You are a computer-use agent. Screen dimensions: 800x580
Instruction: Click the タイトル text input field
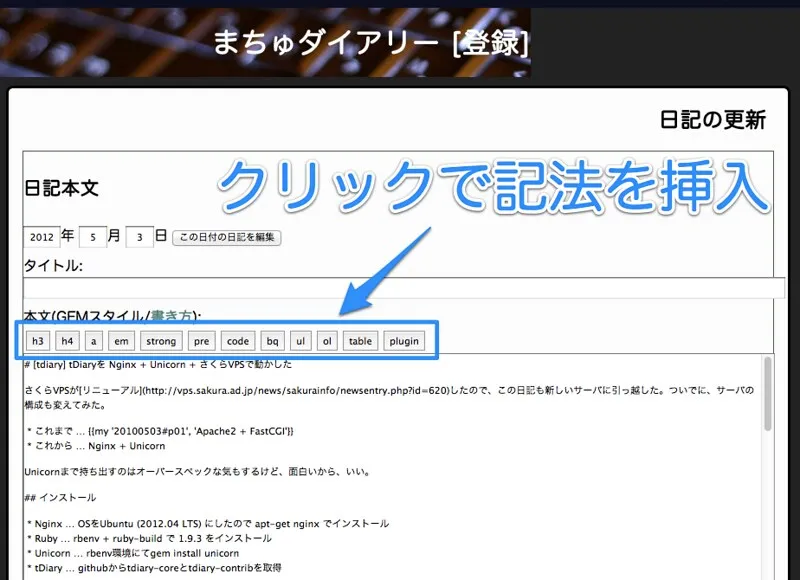click(x=404, y=288)
